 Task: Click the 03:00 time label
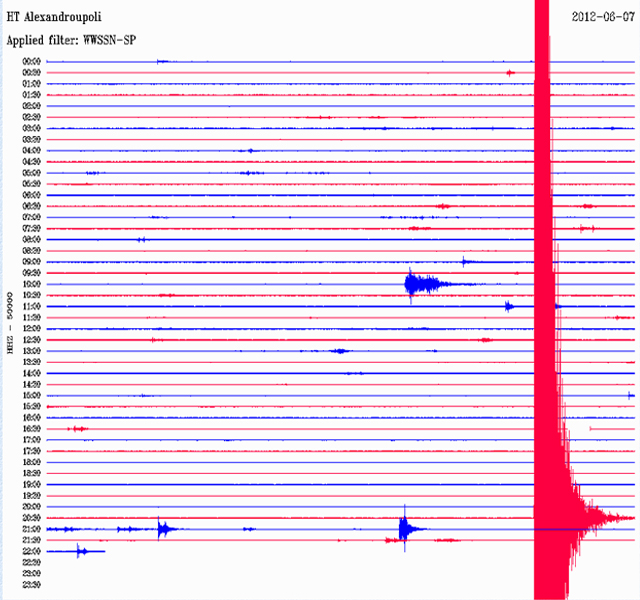click(31, 128)
